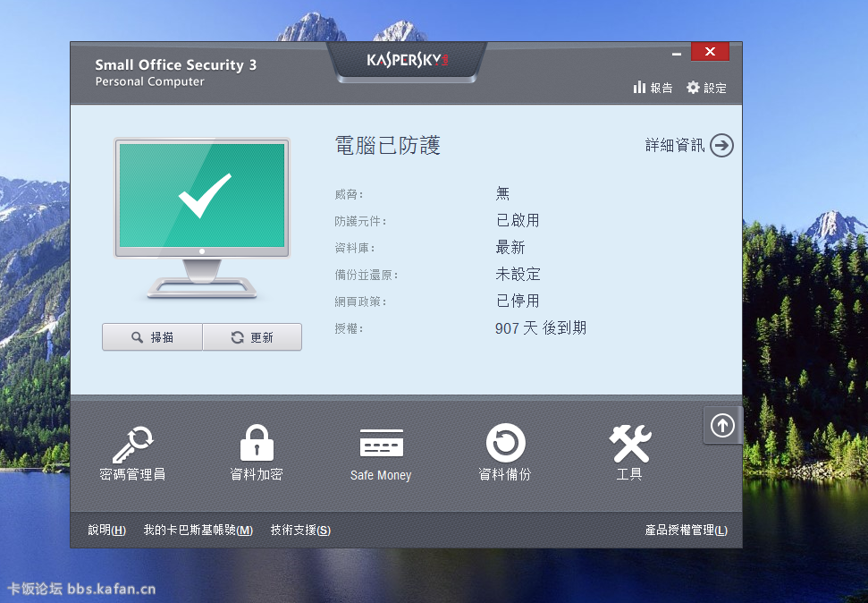This screenshot has height=603, width=868.
Task: Launch Safe Money card icon
Action: coord(381,443)
